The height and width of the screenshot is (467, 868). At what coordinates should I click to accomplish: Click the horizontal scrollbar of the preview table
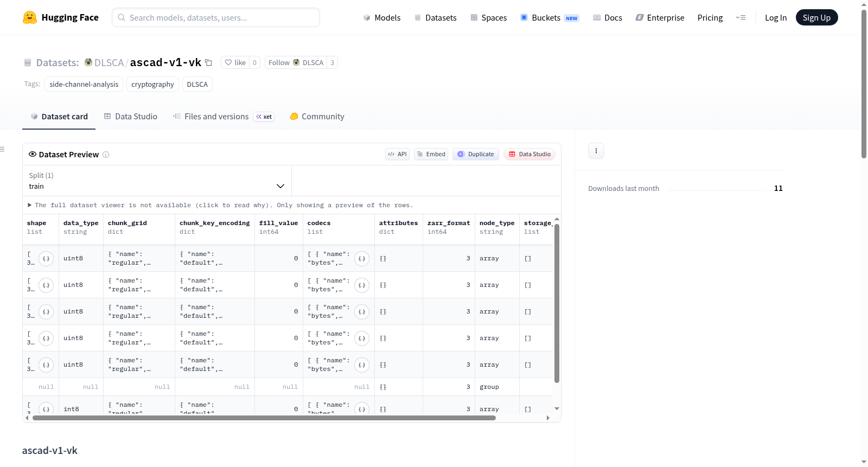(x=264, y=418)
